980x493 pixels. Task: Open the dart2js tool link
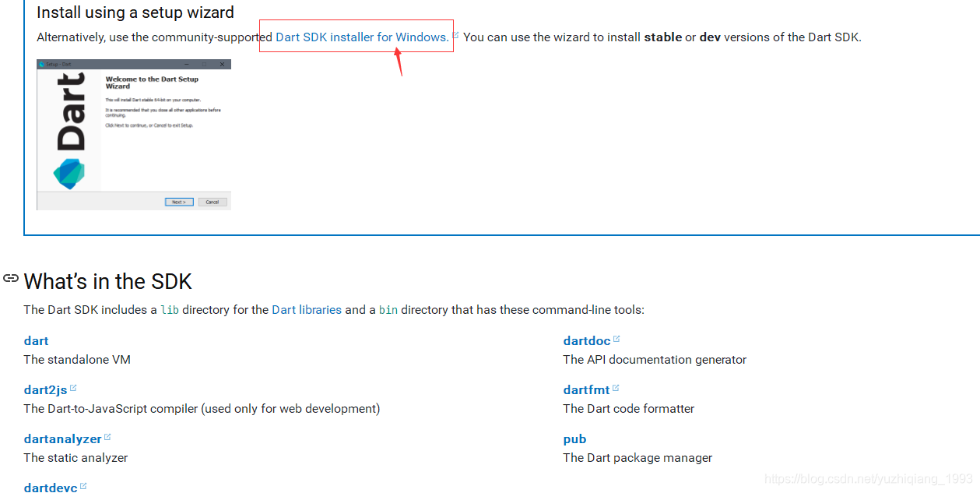pyautogui.click(x=46, y=390)
